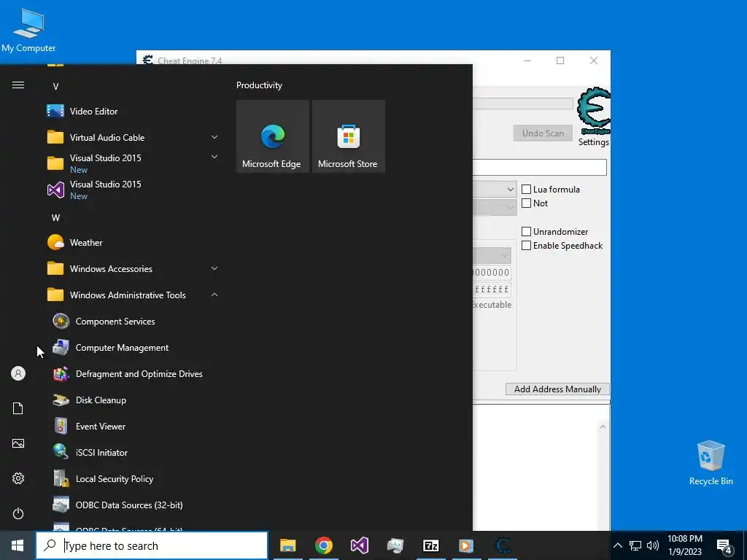Image resolution: width=747 pixels, height=560 pixels.
Task: Click the address list scrollbar up arrow
Action: (x=603, y=427)
